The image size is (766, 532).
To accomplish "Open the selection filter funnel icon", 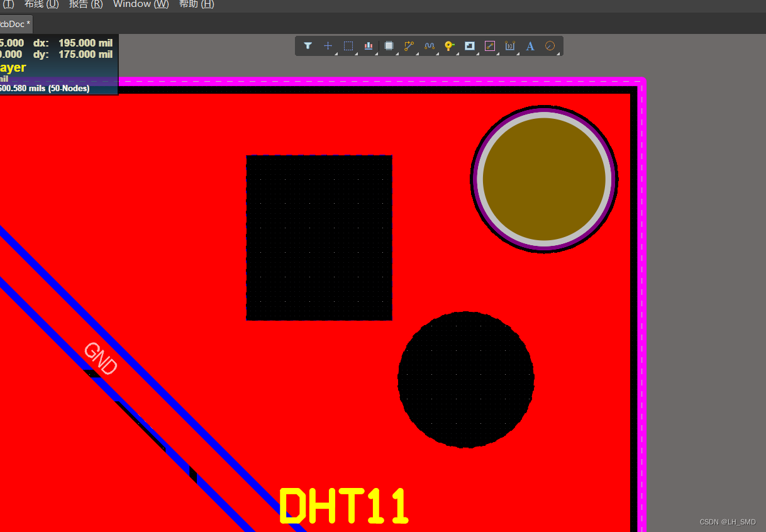I will point(308,46).
